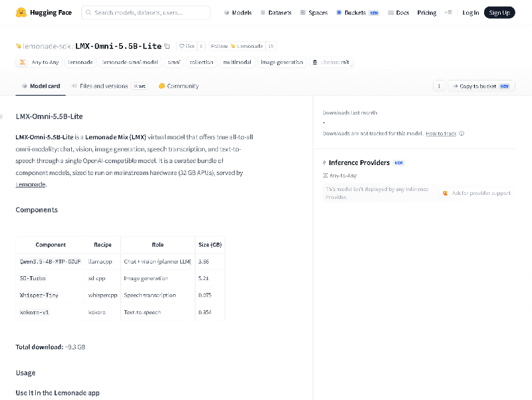Switch to the Community tab
This screenshot has height=400, width=532.
pos(178,86)
